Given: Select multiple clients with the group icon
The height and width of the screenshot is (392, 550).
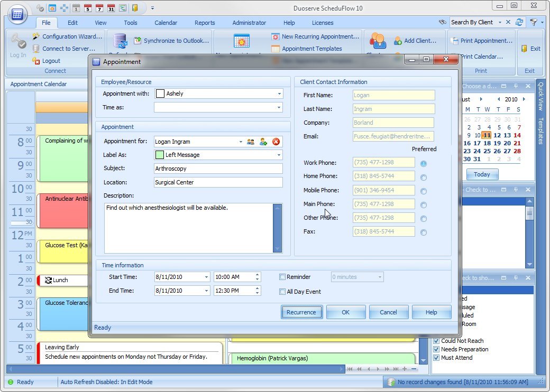Looking at the screenshot, I should click(x=251, y=142).
